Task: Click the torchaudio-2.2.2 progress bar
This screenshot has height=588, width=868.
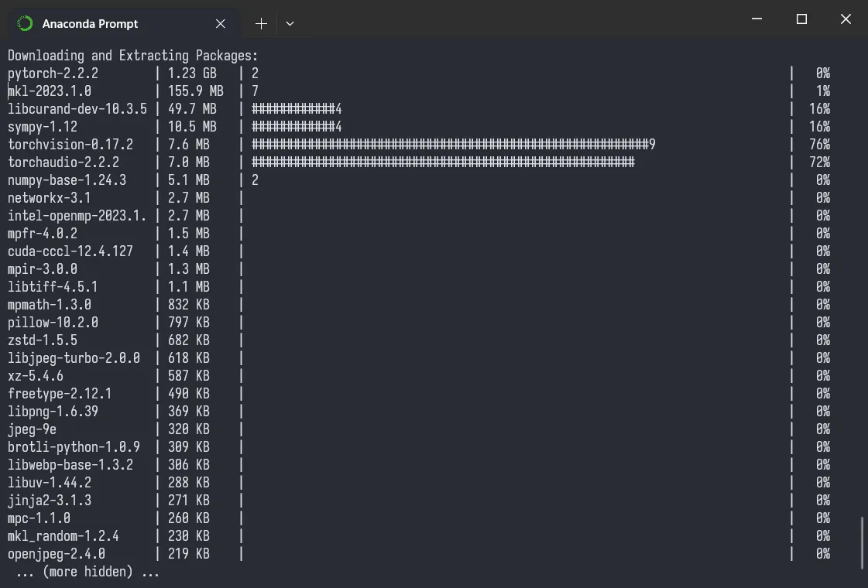Action: [x=443, y=162]
